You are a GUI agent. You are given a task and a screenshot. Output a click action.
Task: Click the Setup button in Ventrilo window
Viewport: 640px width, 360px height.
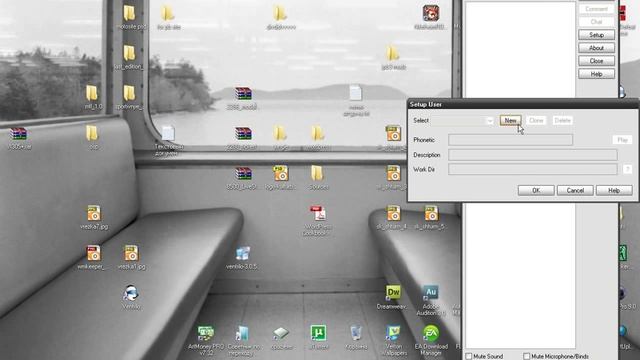tap(596, 35)
